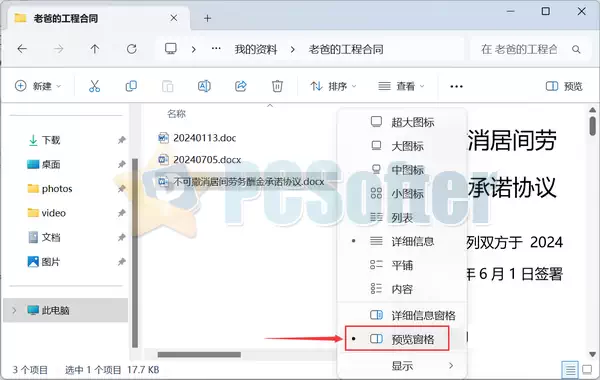Image resolution: width=600 pixels, height=380 pixels.
Task: Rename the selected file
Action: coord(204,86)
